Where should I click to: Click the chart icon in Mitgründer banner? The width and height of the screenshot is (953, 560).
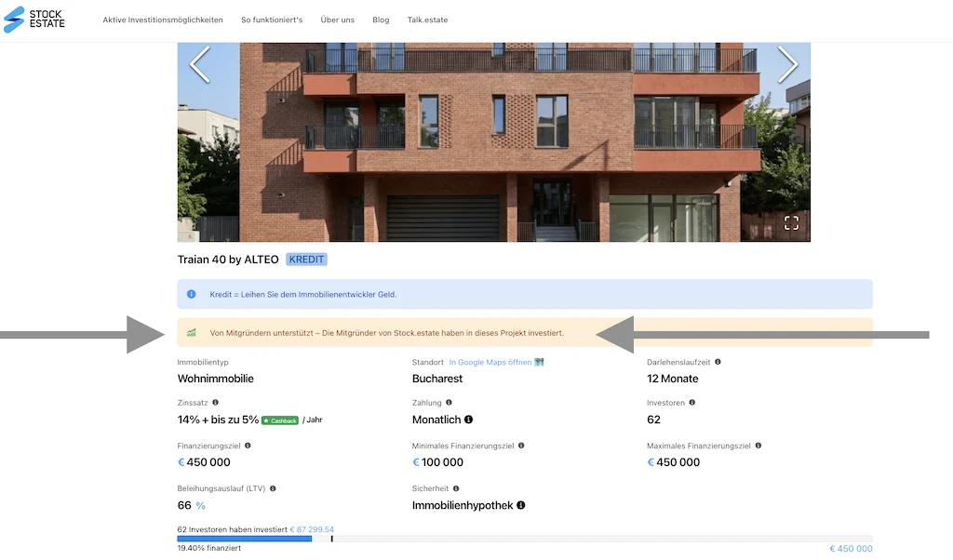[x=192, y=332]
